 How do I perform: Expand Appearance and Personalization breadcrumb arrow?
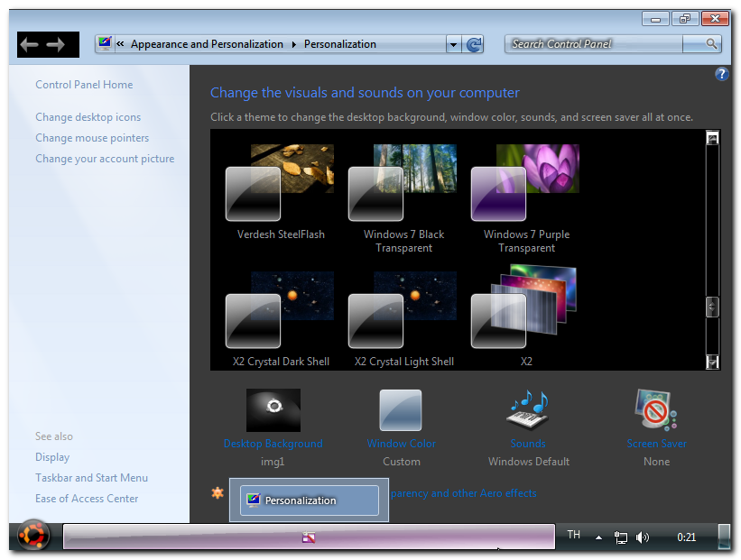(294, 44)
